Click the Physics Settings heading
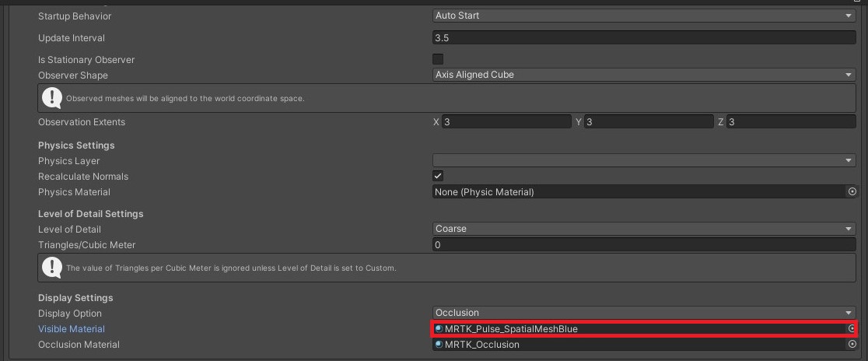Image resolution: width=868 pixels, height=361 pixels. 76,145
